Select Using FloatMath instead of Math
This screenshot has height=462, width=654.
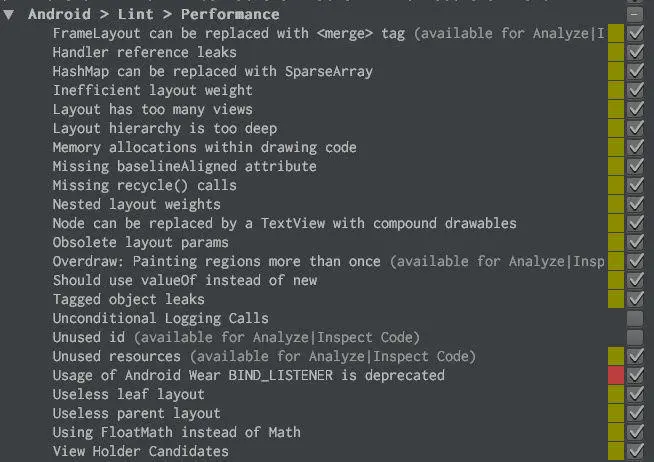[176, 433]
